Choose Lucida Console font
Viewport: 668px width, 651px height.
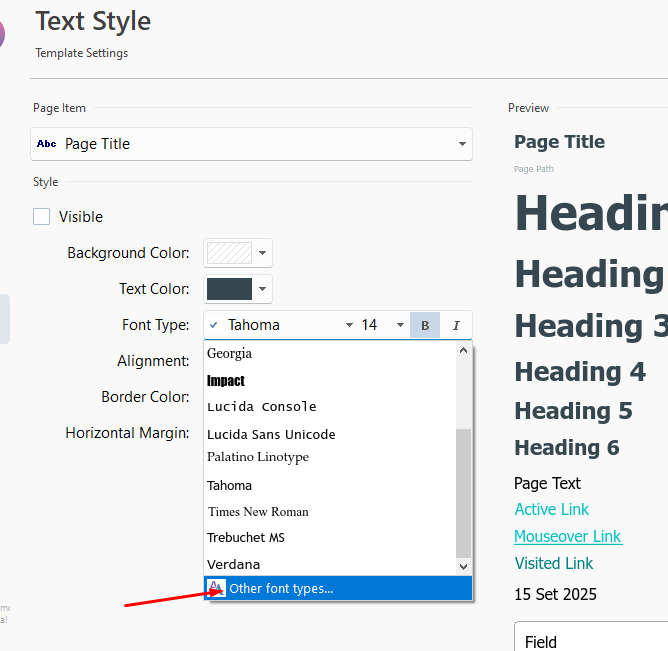click(x=262, y=407)
